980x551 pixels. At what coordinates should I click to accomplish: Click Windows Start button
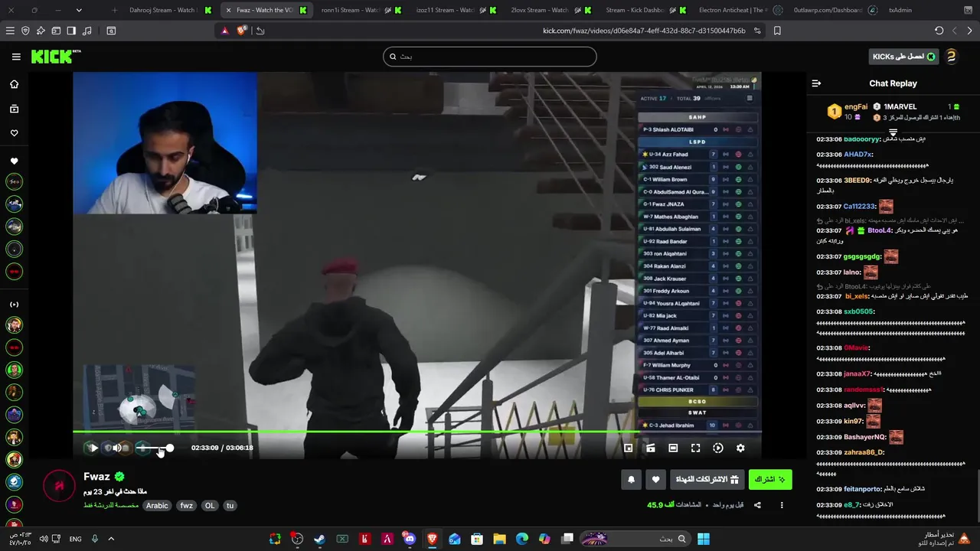[x=703, y=539]
